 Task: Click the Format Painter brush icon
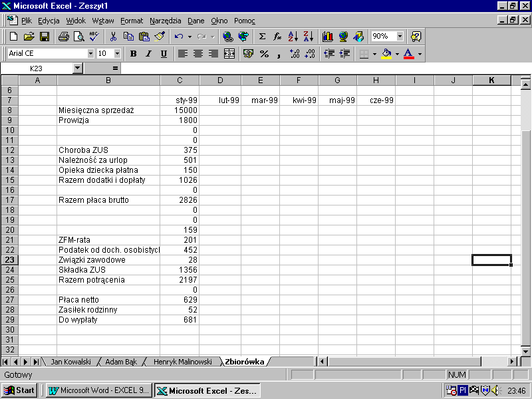pyautogui.click(x=160, y=37)
